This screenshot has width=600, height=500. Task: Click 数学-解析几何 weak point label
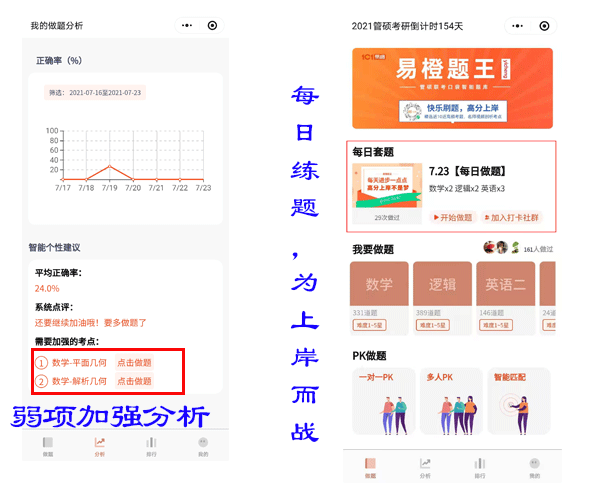click(x=79, y=381)
